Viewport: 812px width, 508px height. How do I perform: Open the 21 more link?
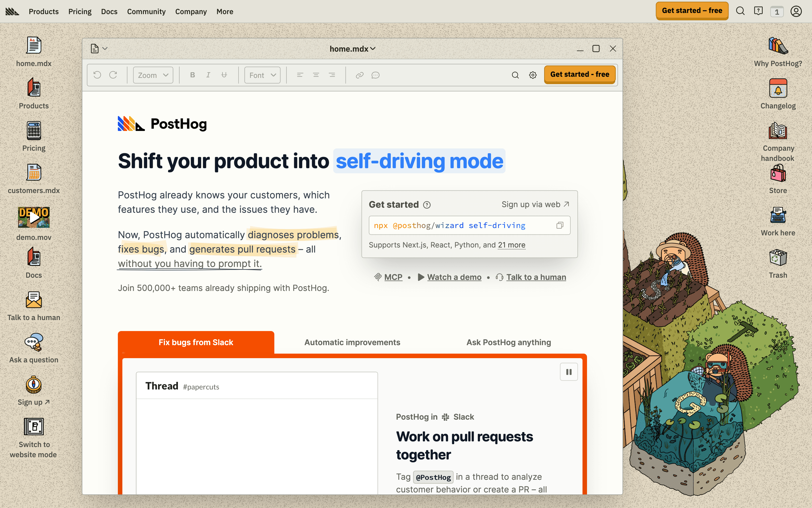point(511,245)
